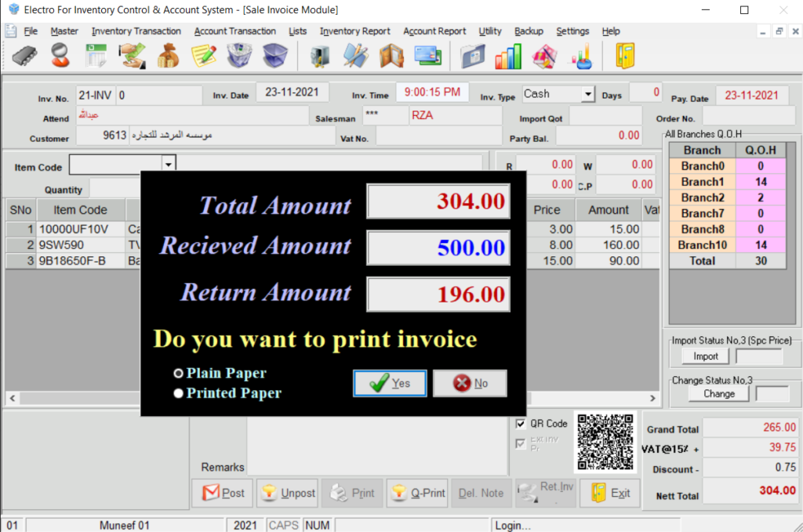Click the Received Amount field
The width and height of the screenshot is (803, 532).
(438, 248)
